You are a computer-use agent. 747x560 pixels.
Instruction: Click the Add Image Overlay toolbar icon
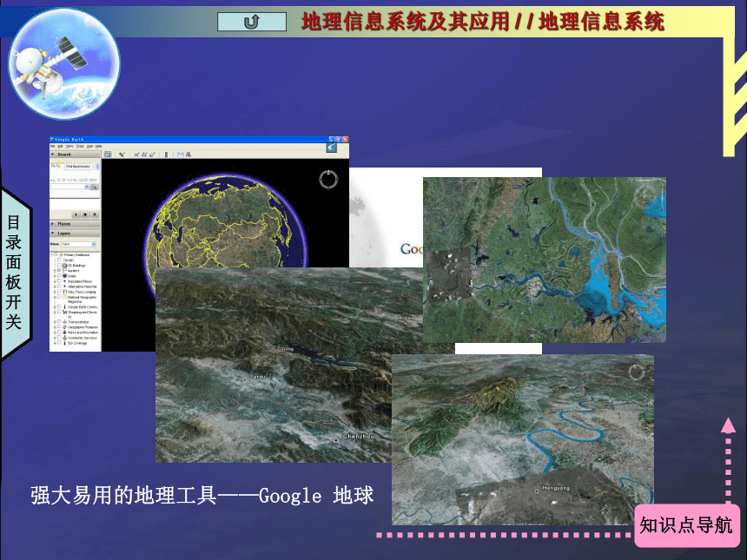pos(151,155)
